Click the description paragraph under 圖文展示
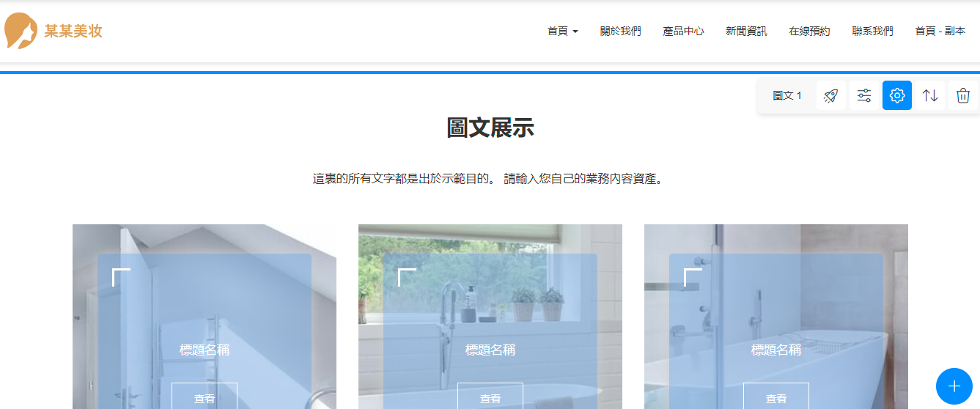The image size is (980, 409). pyautogui.click(x=490, y=179)
